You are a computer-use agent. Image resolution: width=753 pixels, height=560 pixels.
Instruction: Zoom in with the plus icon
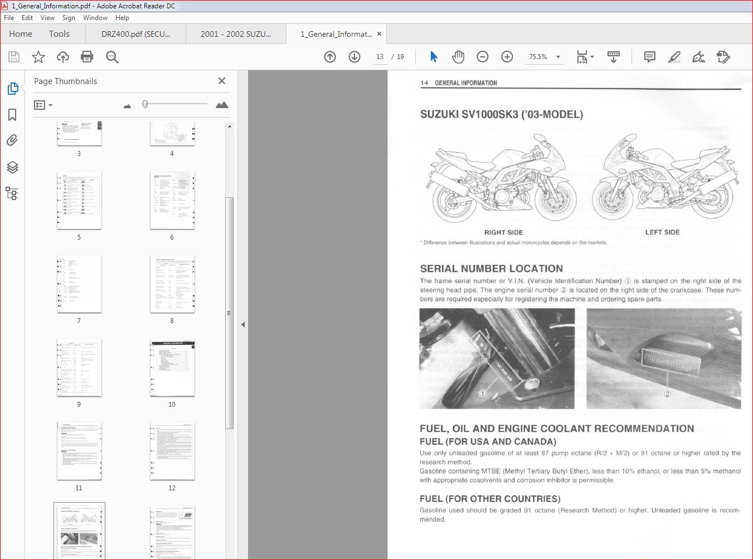click(x=507, y=57)
